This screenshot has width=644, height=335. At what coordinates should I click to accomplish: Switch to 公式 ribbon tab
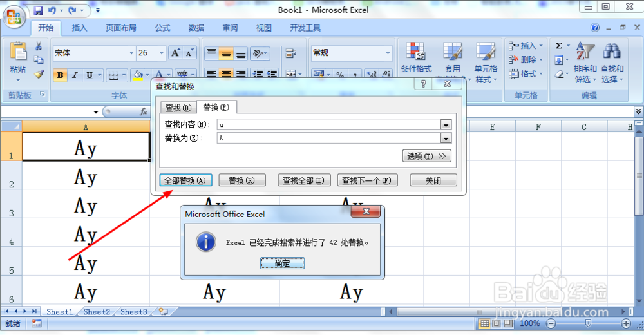162,28
